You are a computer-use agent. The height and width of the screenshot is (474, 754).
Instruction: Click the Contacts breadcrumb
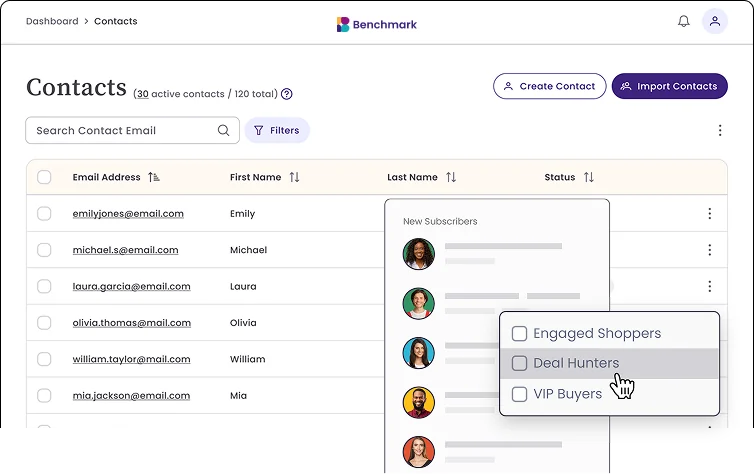116,21
